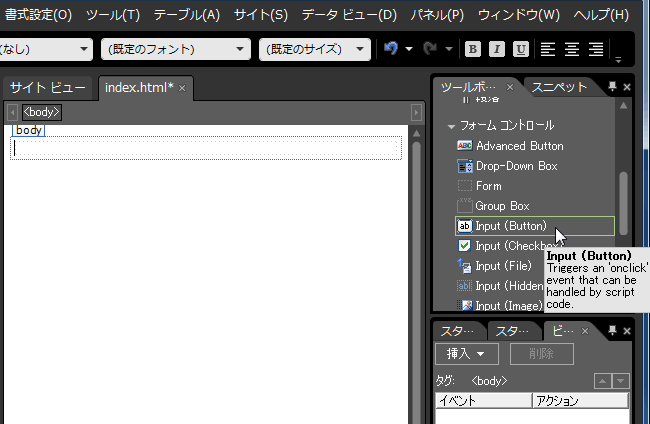Image resolution: width=650 pixels, height=424 pixels.
Task: Open the データ ビュー(D) menu
Action: click(x=349, y=15)
